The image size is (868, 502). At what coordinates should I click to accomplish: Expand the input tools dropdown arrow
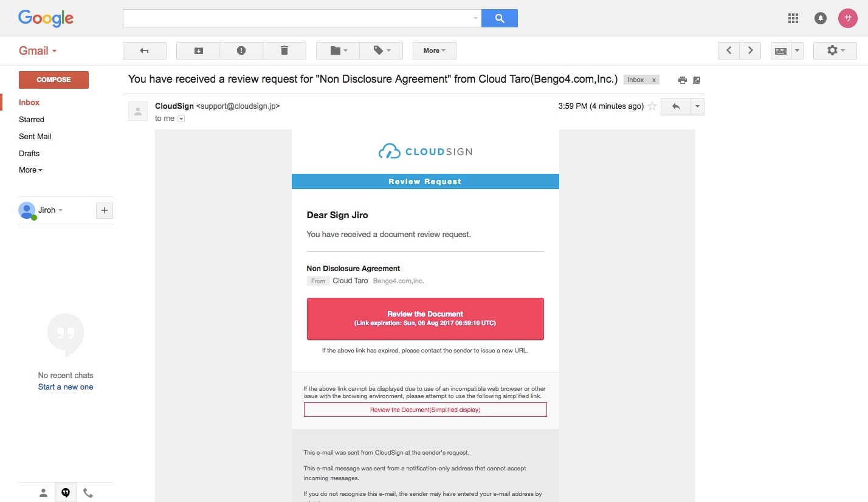(x=797, y=50)
